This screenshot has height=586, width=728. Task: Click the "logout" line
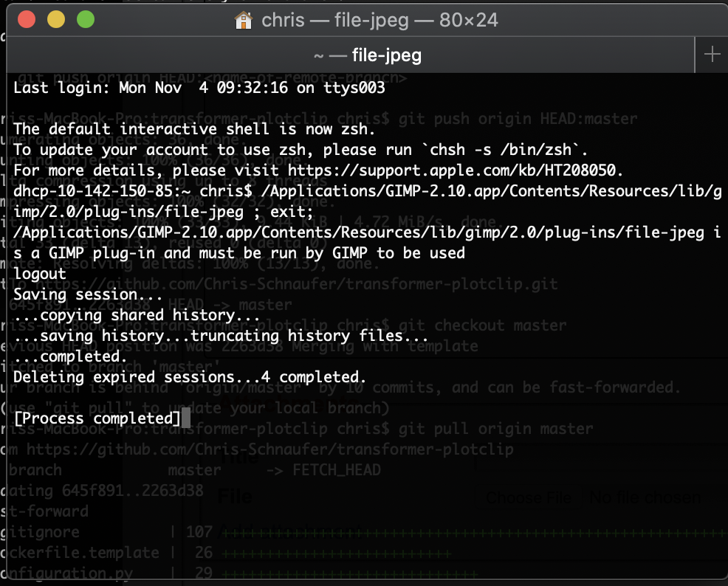pos(40,274)
